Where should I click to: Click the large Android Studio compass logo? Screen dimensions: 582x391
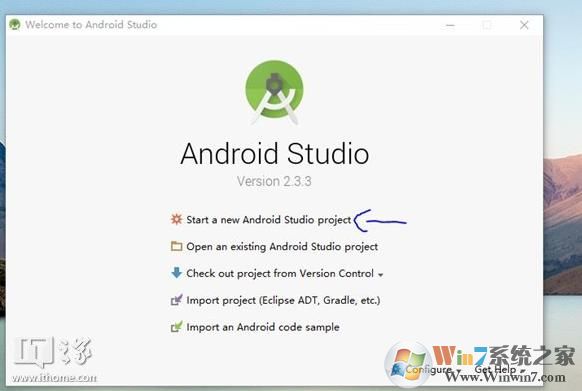pyautogui.click(x=274, y=92)
